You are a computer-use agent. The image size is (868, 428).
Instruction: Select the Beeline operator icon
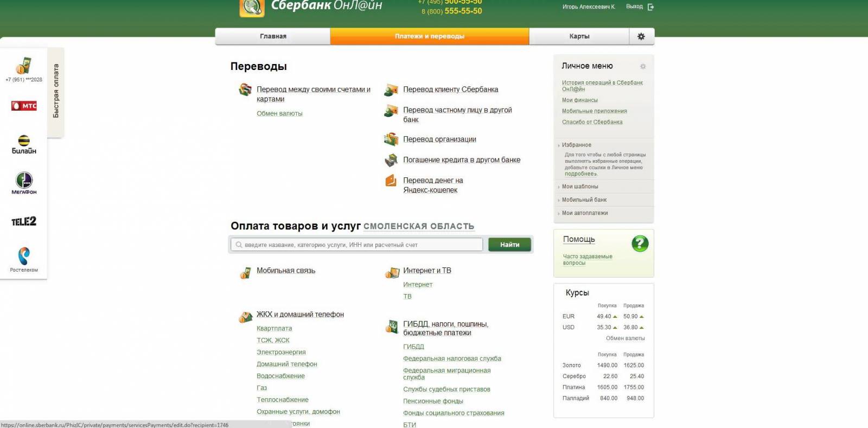pos(24,144)
